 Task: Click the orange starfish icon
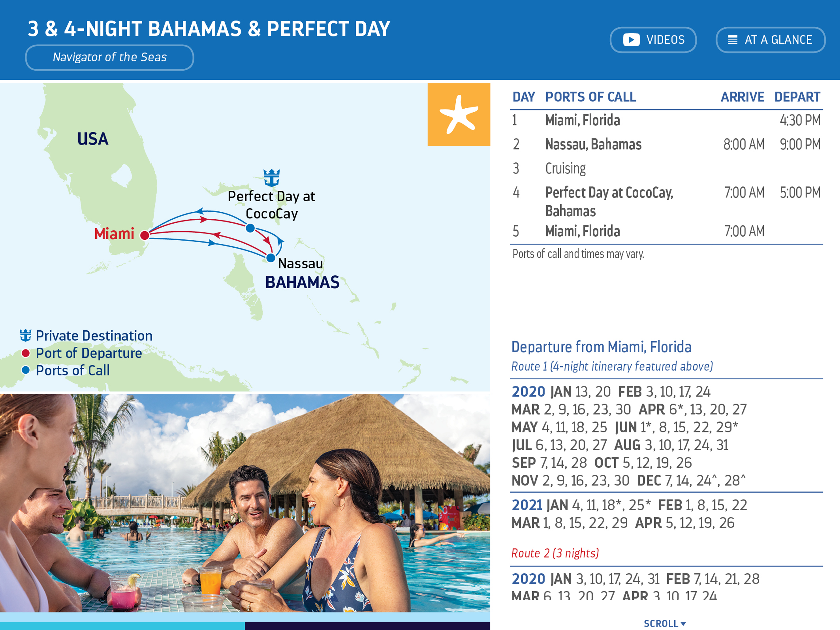pos(458,114)
